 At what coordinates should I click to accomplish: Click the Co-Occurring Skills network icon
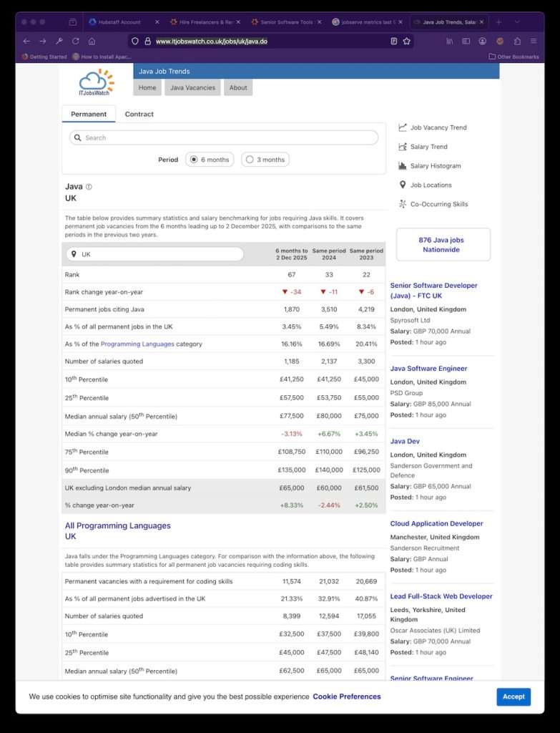[x=403, y=204]
